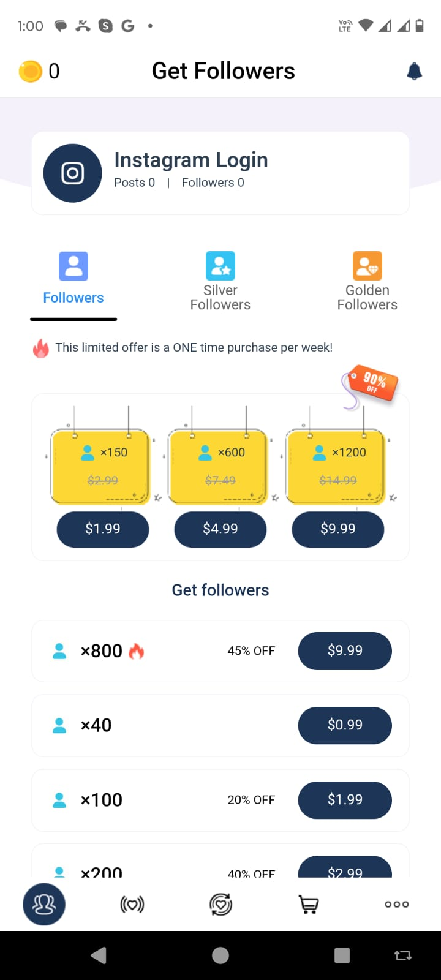Click the Instagram logo icon
441x980 pixels.
tap(72, 173)
